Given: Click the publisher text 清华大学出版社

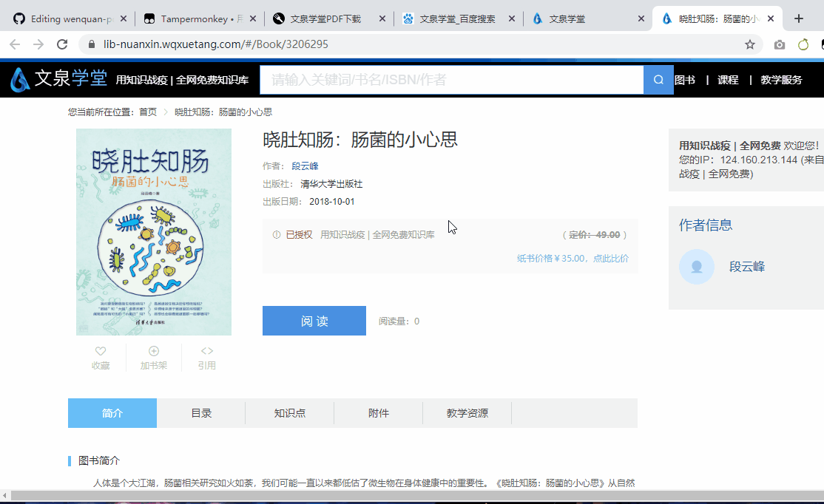Looking at the screenshot, I should [331, 184].
